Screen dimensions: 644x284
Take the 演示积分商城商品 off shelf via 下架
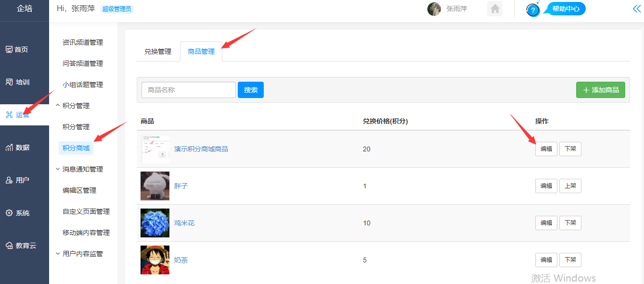click(570, 149)
